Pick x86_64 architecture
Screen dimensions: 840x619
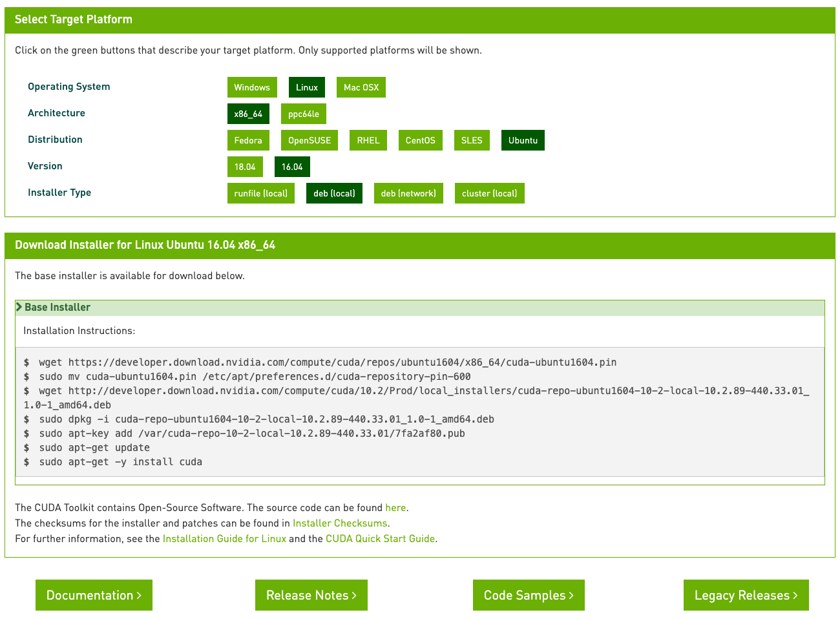tap(248, 114)
